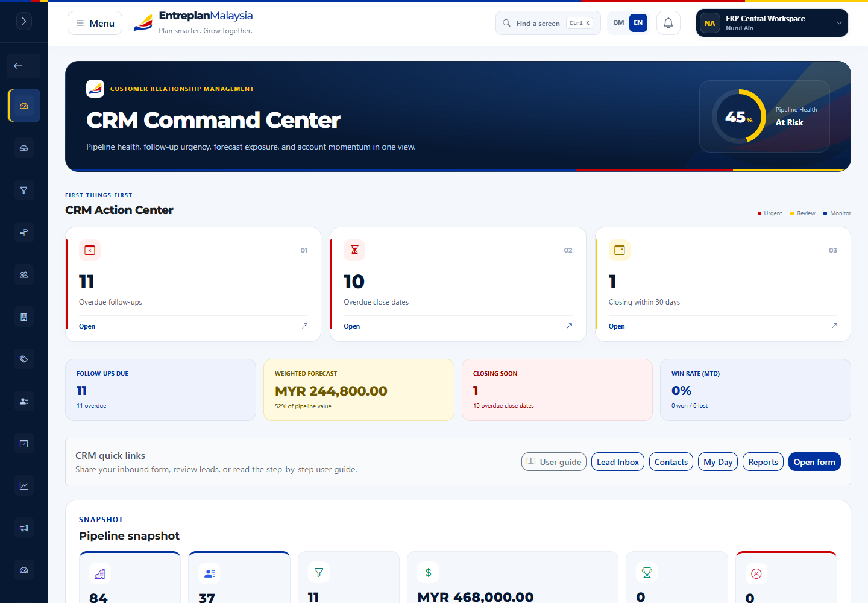Click the Open form button

tap(814, 462)
